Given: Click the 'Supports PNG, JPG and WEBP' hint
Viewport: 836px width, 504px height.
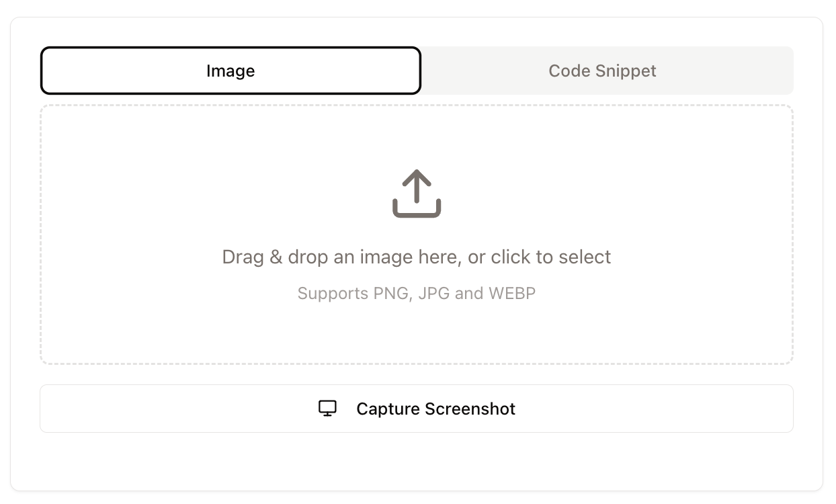Looking at the screenshot, I should (417, 294).
